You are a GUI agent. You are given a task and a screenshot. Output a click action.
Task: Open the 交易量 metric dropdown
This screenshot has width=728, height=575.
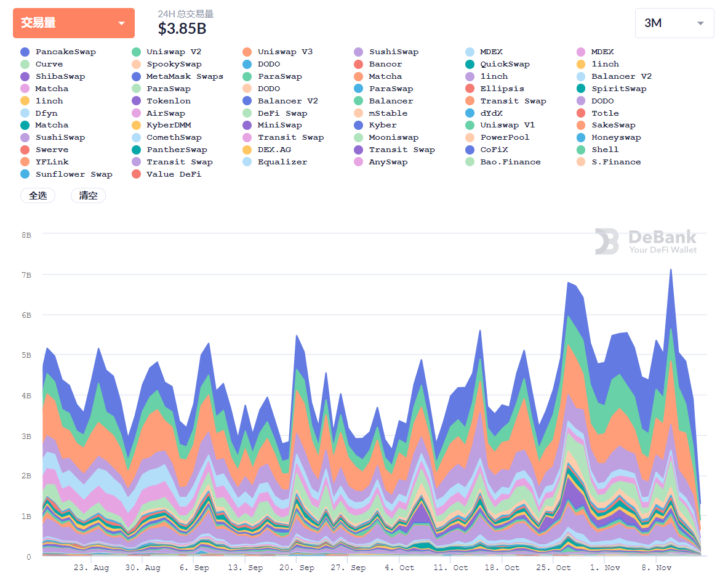point(74,23)
